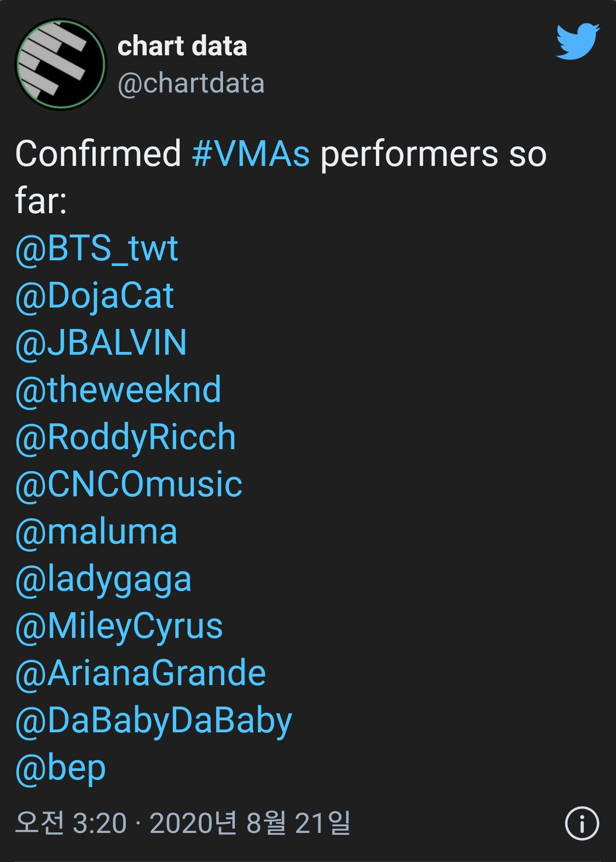Open @theweeknd profile link
The image size is (616, 862).
click(x=118, y=390)
